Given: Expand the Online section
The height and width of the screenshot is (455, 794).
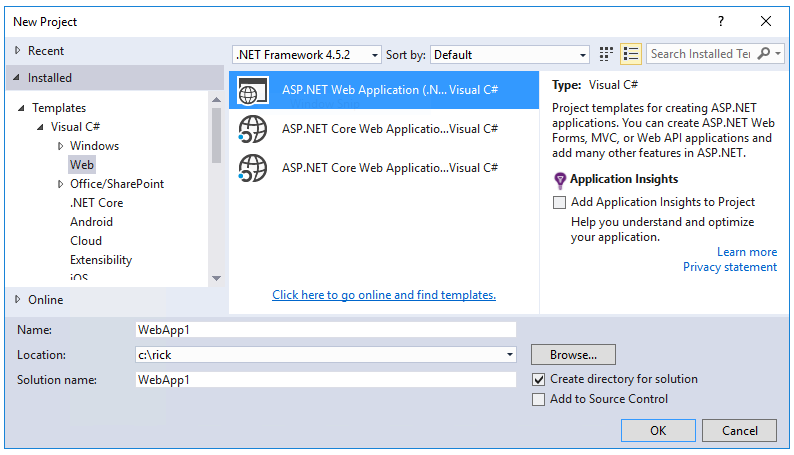Looking at the screenshot, I should tap(17, 299).
